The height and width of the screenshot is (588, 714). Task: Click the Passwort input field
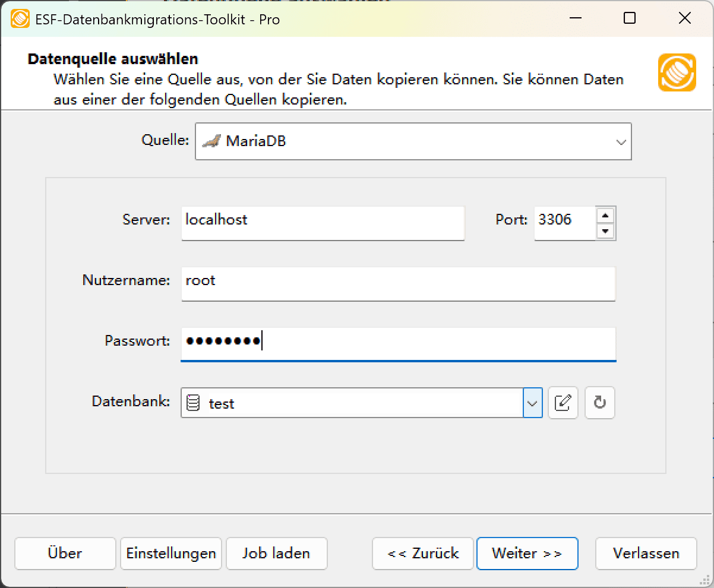pos(398,344)
